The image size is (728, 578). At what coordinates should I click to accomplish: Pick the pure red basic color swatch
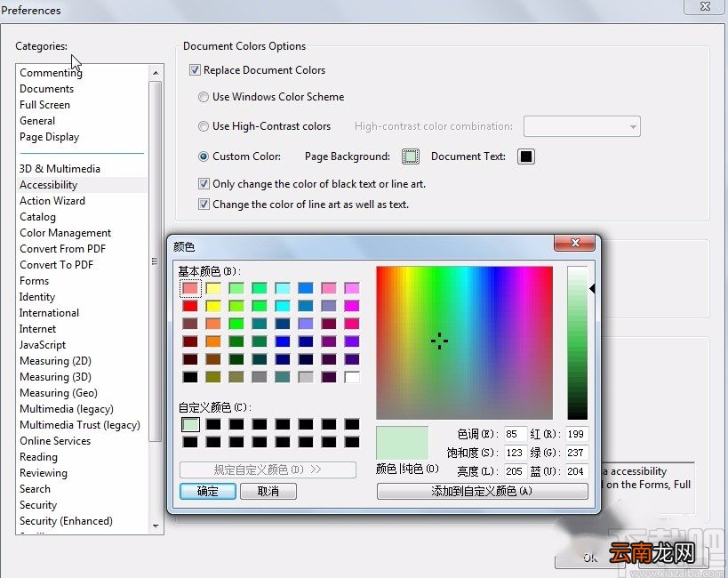190,306
